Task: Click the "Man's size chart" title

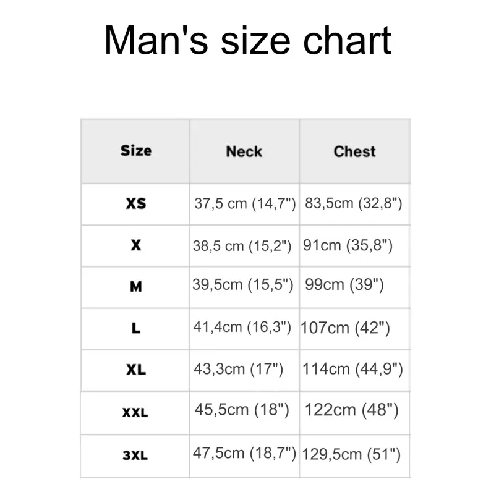Action: pyautogui.click(x=248, y=40)
